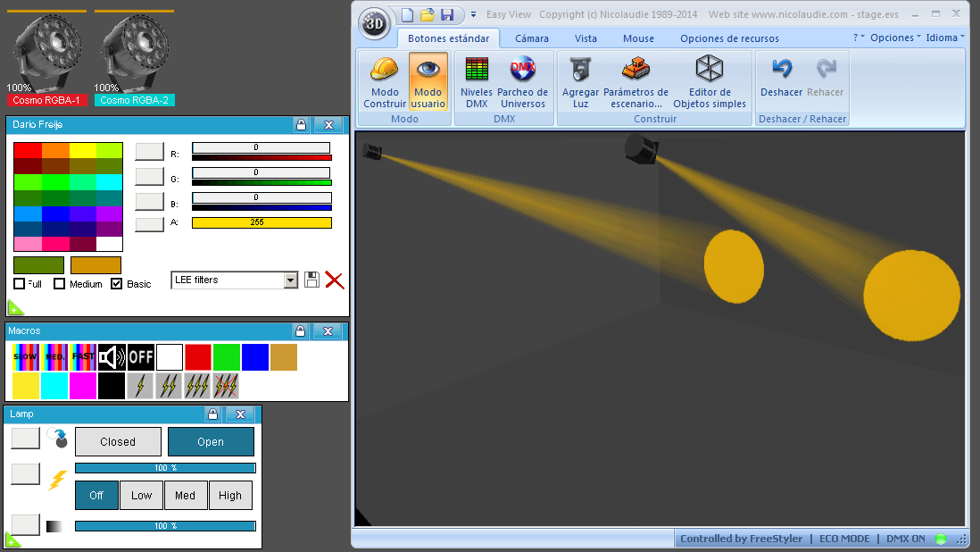Open Niveles DMX levels view
The width and height of the screenshot is (980, 552).
point(477,82)
